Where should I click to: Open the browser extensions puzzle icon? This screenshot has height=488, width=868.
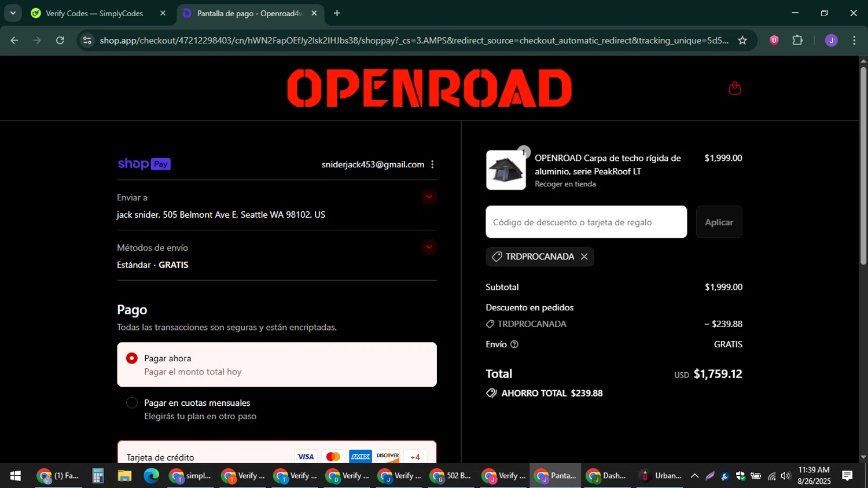797,41
